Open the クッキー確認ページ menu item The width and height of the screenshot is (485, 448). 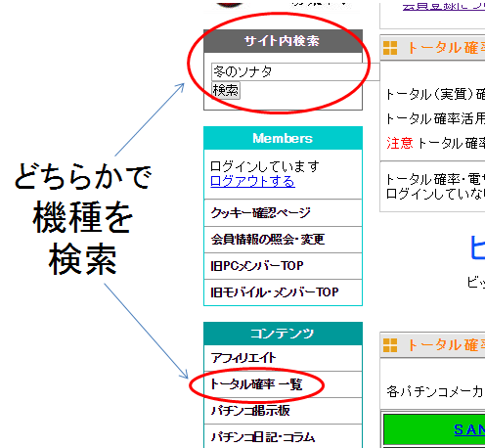click(x=283, y=213)
